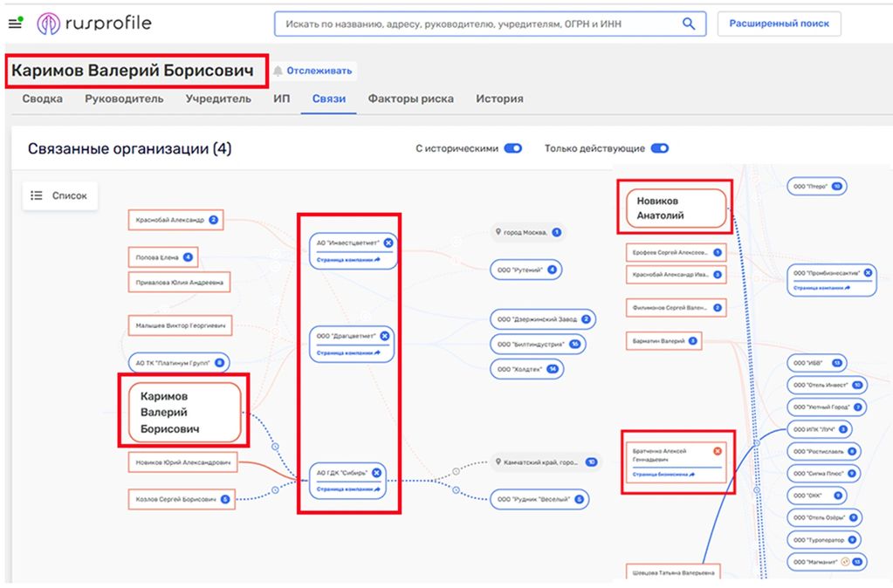Close the ООО "Драгцветмет" node card
893x588 pixels.
coord(385,336)
